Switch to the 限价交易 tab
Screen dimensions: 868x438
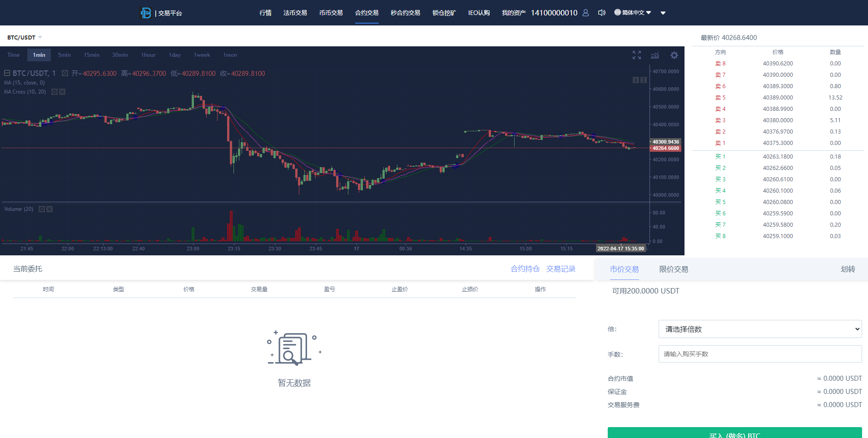[x=674, y=269]
